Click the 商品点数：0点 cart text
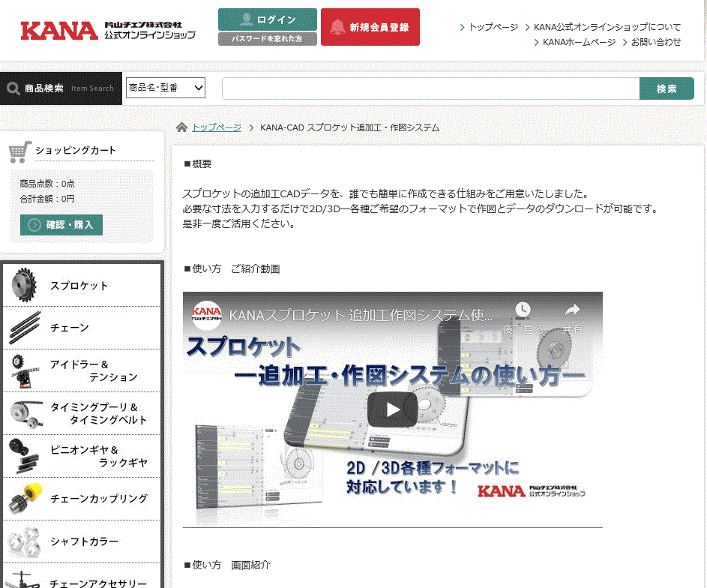This screenshot has height=588, width=707. click(47, 184)
